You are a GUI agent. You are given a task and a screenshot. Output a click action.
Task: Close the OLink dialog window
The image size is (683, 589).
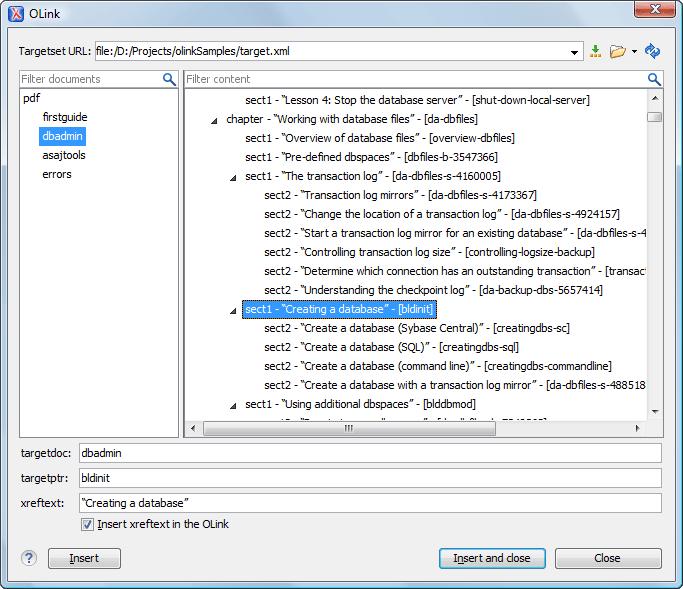(x=653, y=12)
